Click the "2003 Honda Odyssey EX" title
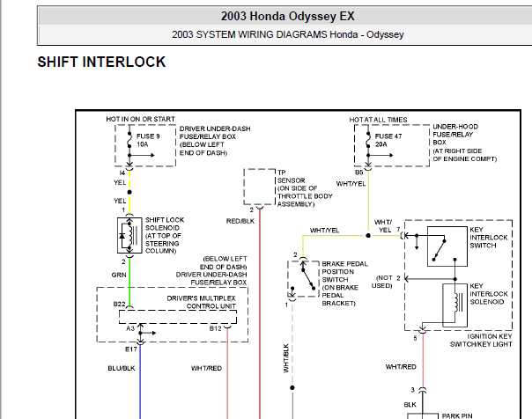Image resolution: width=532 pixels, height=419 pixels. pos(288,16)
